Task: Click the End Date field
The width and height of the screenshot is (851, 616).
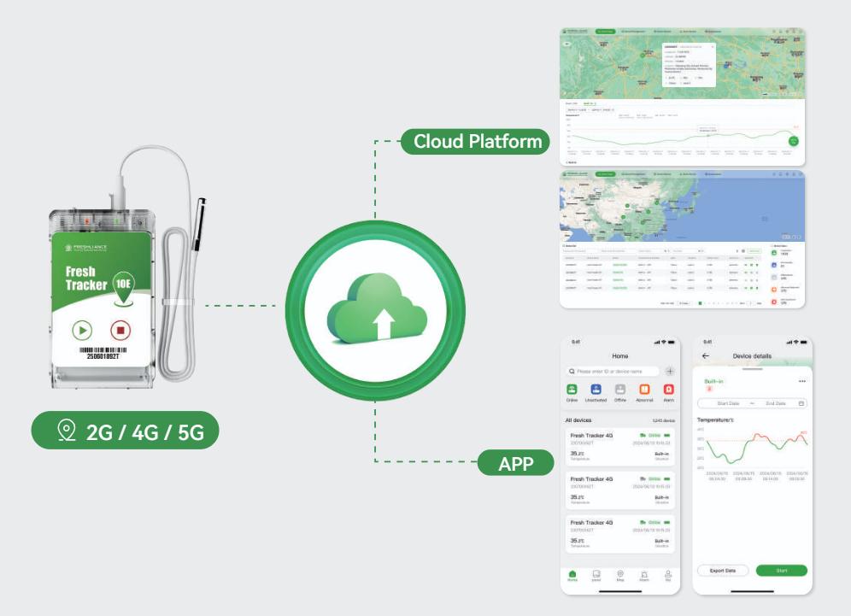Action: [776, 404]
